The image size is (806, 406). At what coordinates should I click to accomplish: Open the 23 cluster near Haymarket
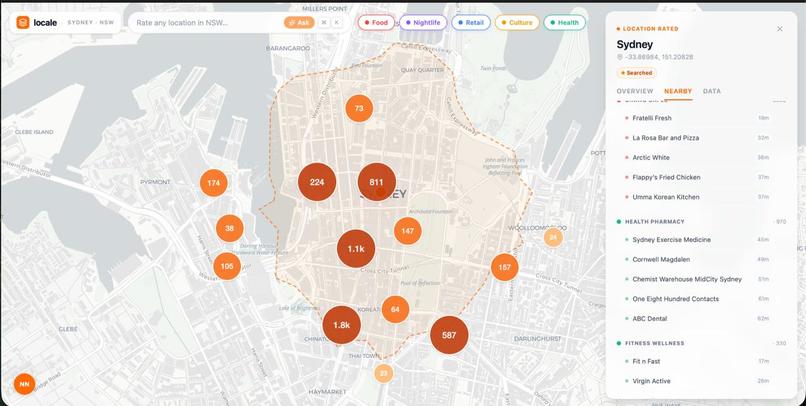[x=383, y=374]
